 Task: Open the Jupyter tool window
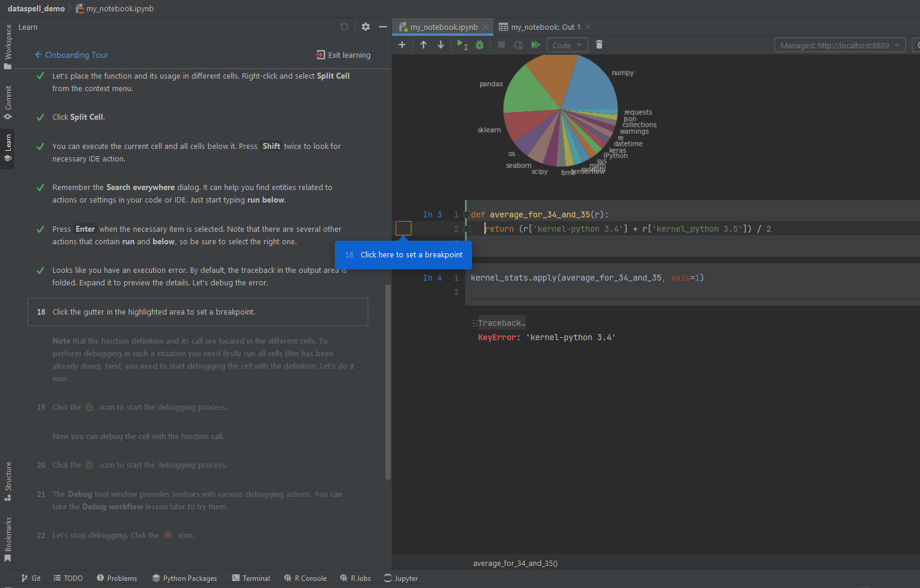click(400, 578)
